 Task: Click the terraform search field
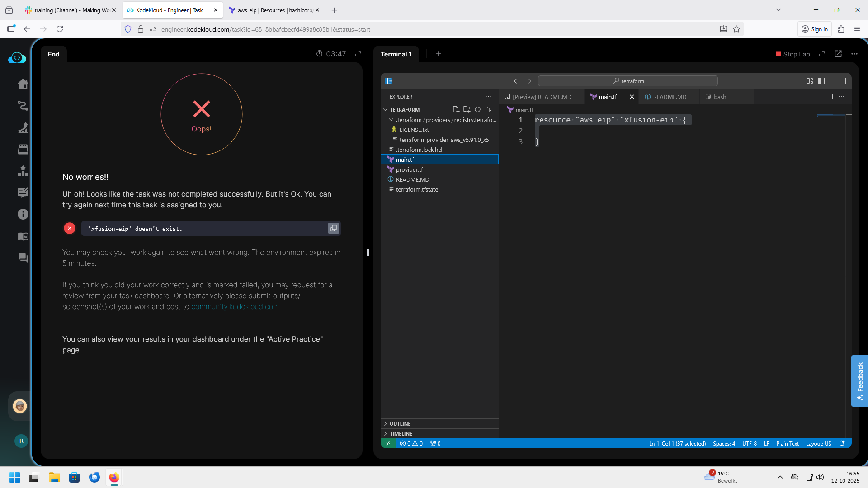click(x=627, y=81)
